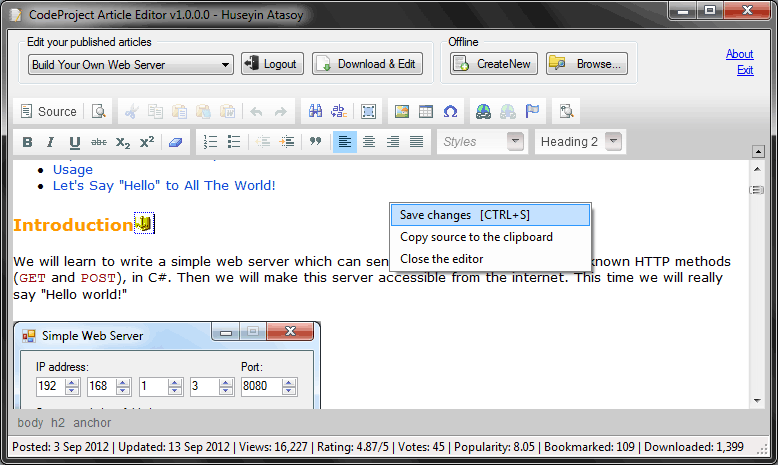
Task: Choose Copy source to the clipboard
Action: [490, 237]
